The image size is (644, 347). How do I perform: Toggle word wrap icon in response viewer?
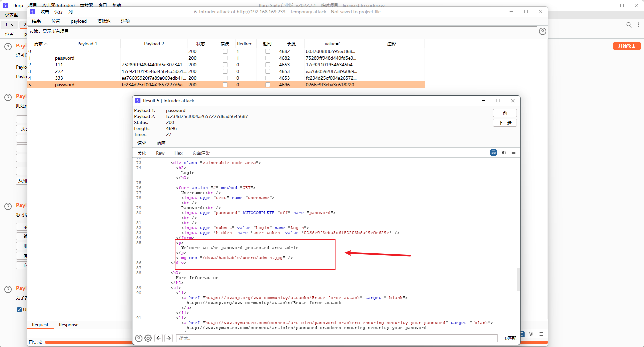tap(494, 152)
